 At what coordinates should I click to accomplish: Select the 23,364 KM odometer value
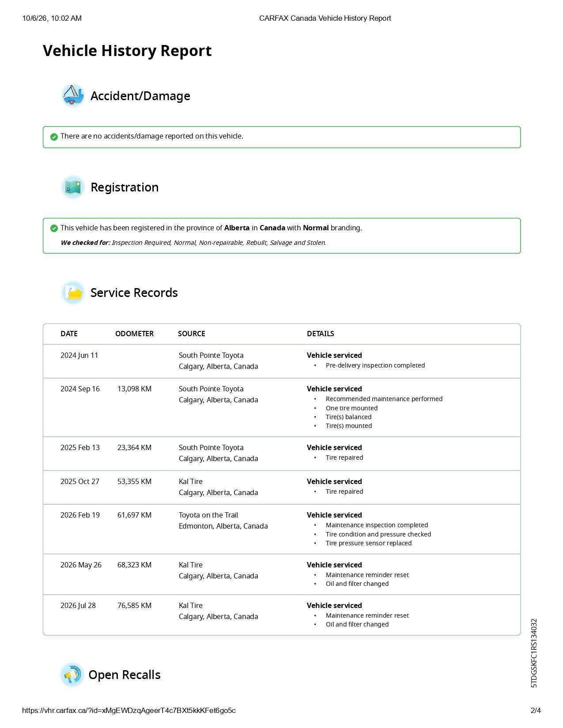pyautogui.click(x=134, y=447)
